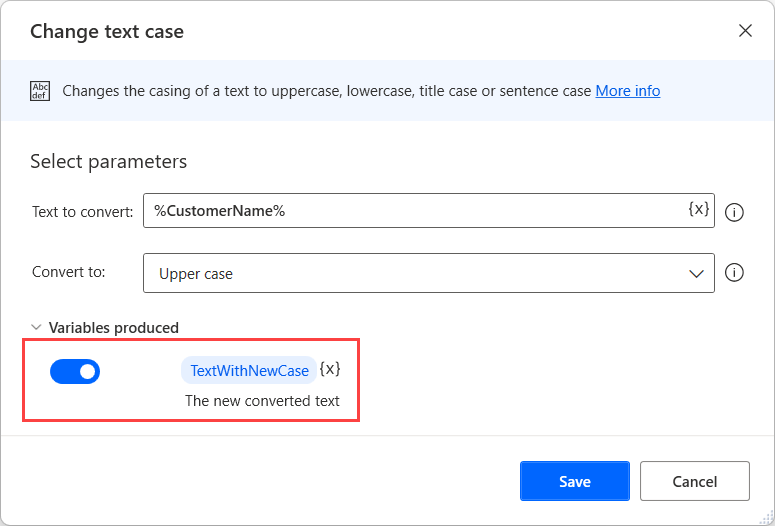
Task: Open info tooltip for Convert to
Action: (734, 272)
